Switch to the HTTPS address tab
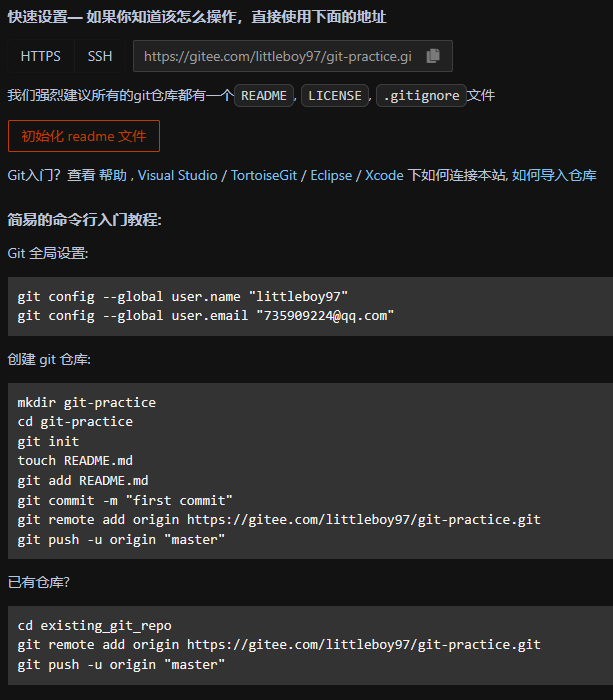Viewport: 613px width, 700px height. 41,56
